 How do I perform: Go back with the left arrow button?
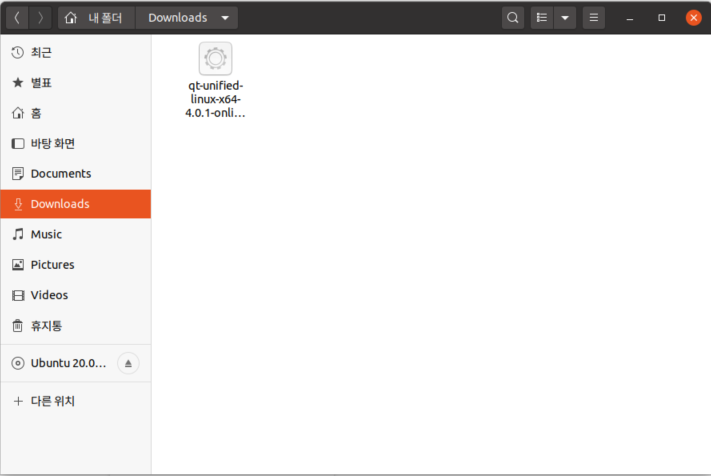[x=17, y=18]
